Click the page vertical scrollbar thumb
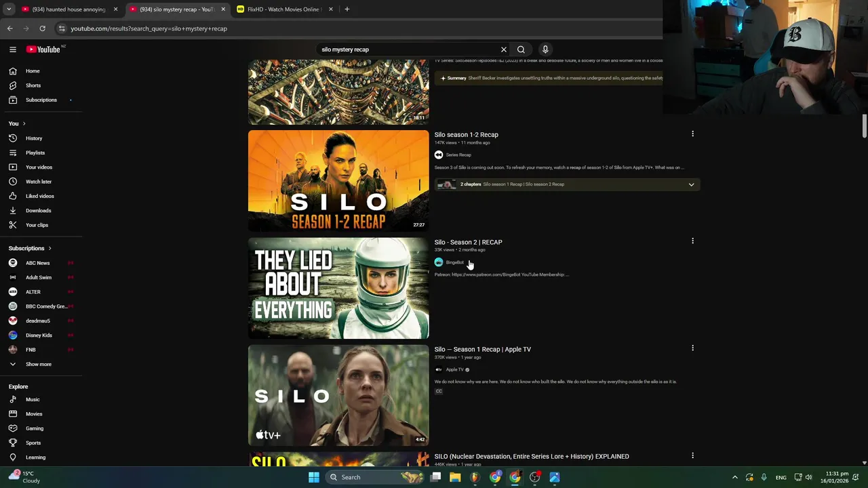868x488 pixels. tap(864, 126)
